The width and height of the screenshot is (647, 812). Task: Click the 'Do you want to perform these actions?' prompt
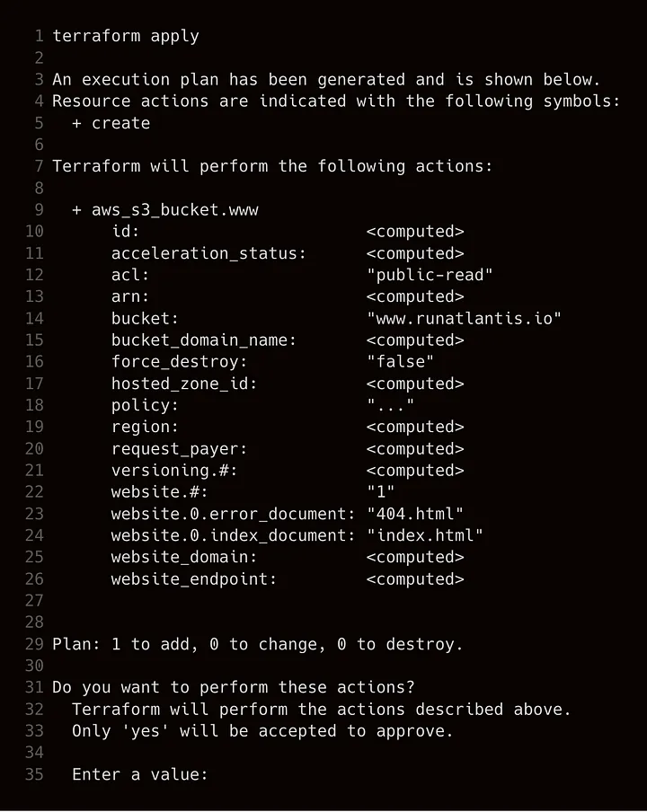(234, 687)
